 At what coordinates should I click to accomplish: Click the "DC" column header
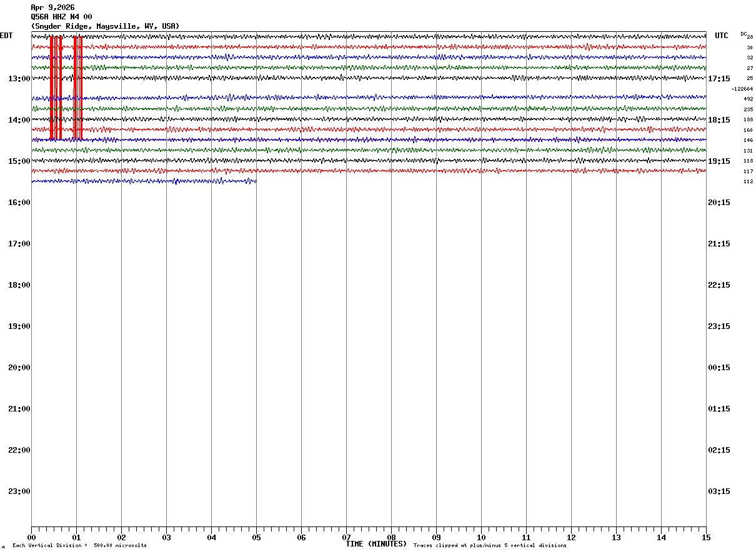(x=744, y=34)
